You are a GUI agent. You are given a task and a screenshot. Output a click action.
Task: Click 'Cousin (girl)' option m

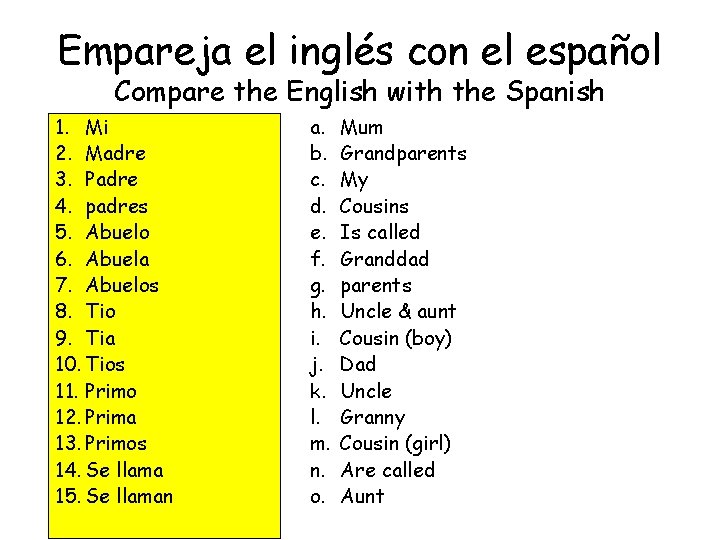click(395, 443)
